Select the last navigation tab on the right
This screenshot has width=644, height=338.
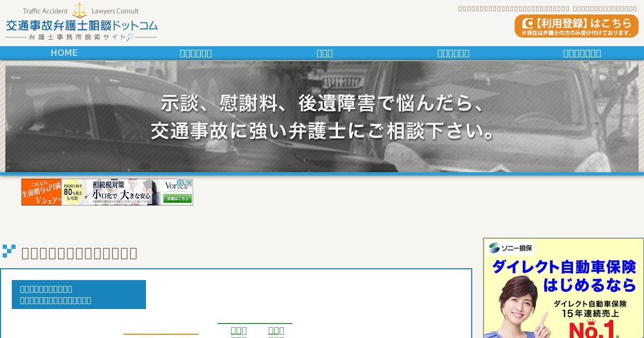tap(582, 53)
